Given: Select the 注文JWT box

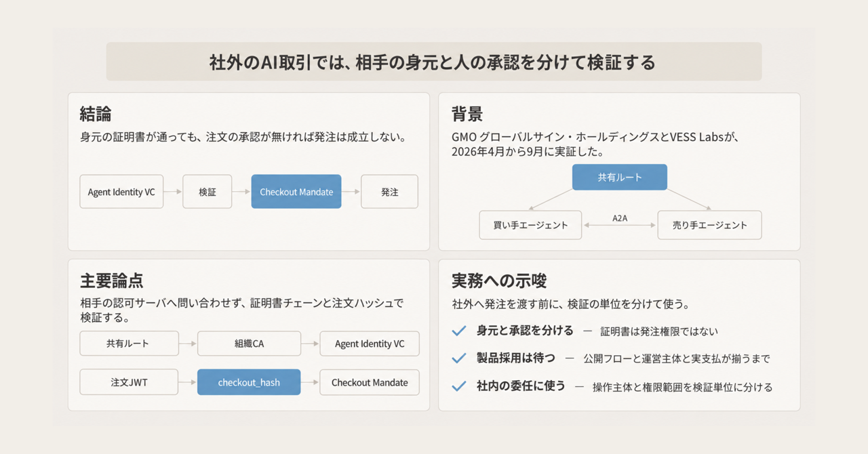Looking at the screenshot, I should point(129,382).
